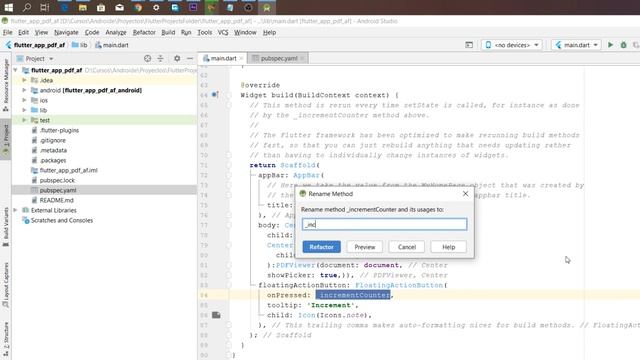Collapse all in Project panel
This screenshot has width=640, height=360.
(160, 58)
